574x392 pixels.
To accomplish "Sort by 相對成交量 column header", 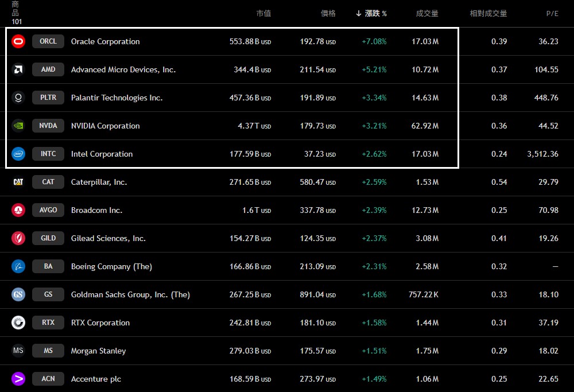I will (x=487, y=13).
